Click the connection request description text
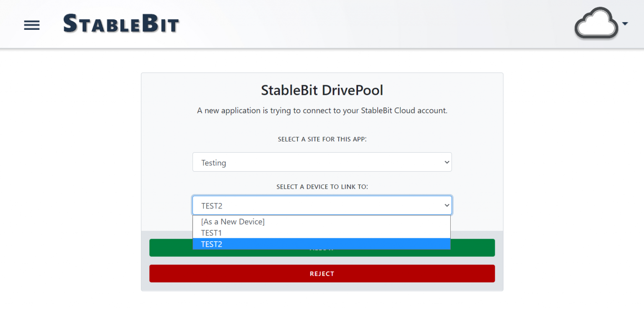 point(322,110)
